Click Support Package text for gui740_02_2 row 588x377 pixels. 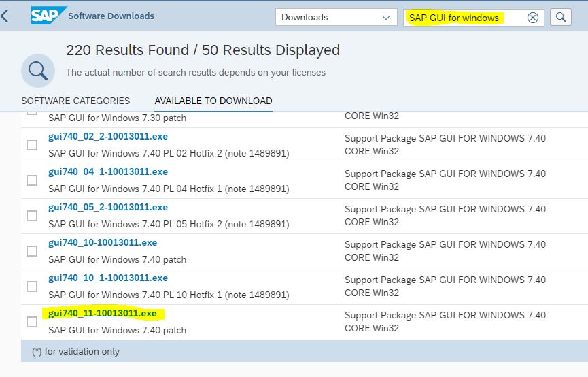coord(445,144)
